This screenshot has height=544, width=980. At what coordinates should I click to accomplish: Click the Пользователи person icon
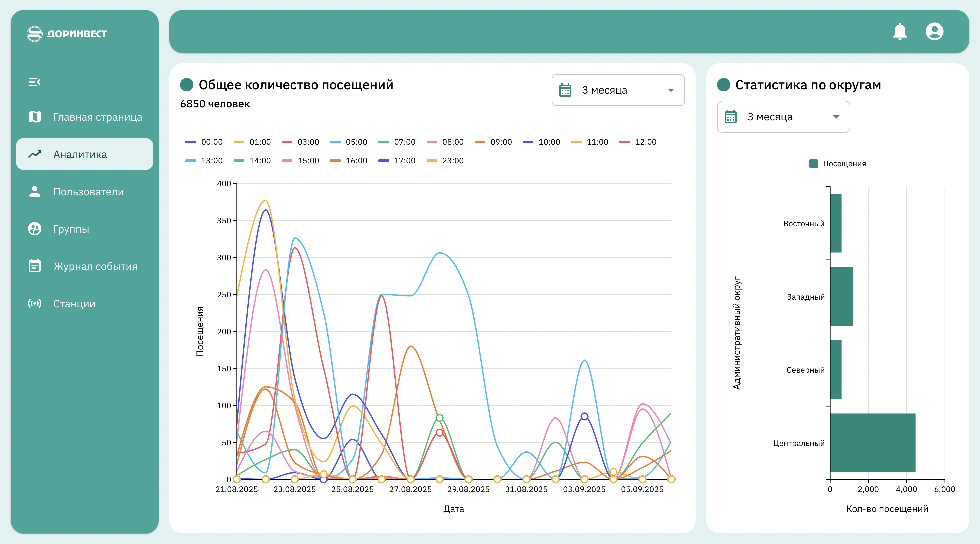[35, 191]
